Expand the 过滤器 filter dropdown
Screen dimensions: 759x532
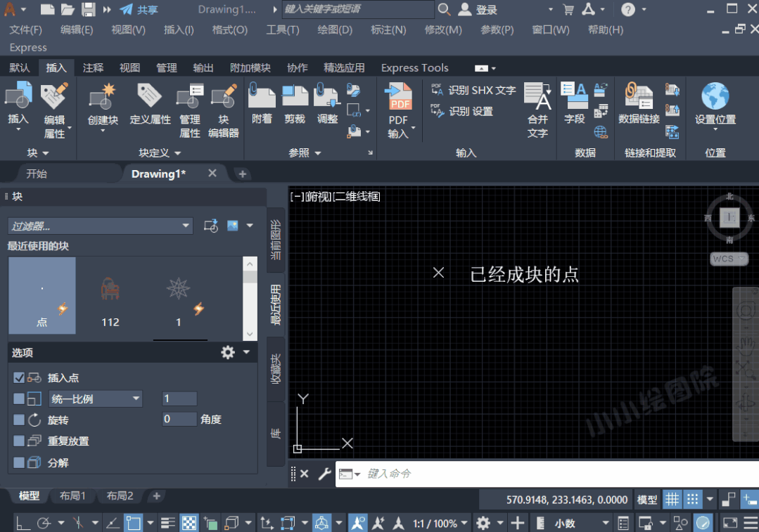[186, 226]
